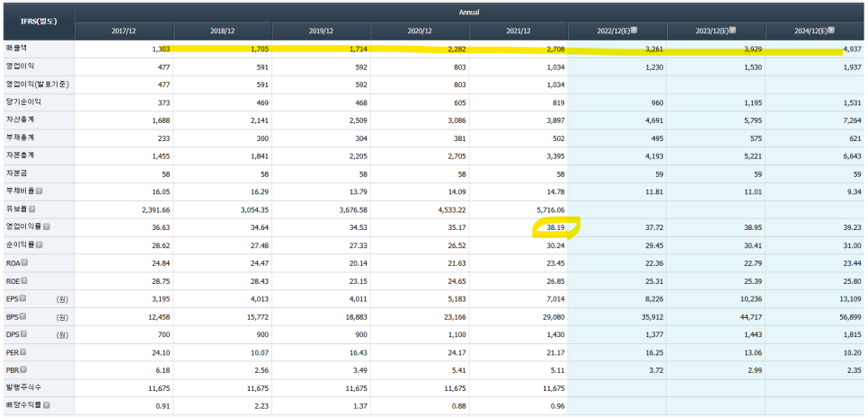Click 유보율 value 2,391.66

tap(155, 209)
